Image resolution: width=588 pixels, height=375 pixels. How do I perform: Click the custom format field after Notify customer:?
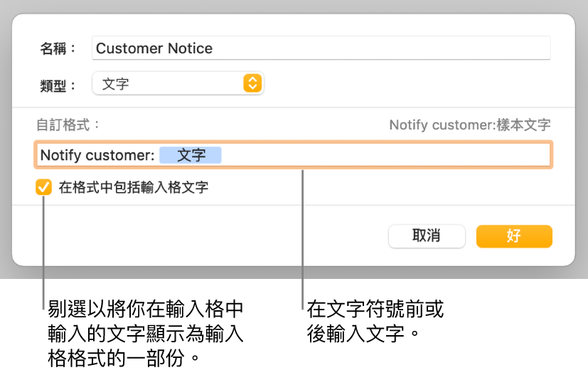(x=293, y=154)
